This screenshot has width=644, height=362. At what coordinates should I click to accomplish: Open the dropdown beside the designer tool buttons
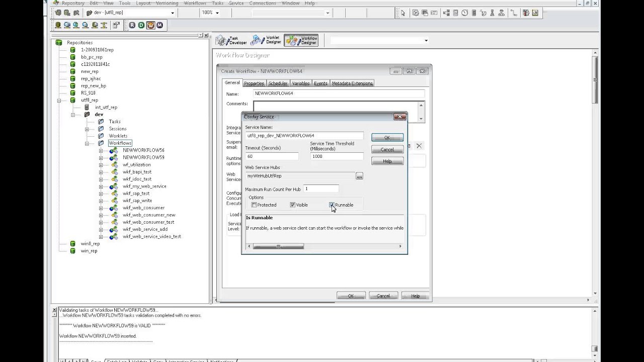[x=426, y=41]
